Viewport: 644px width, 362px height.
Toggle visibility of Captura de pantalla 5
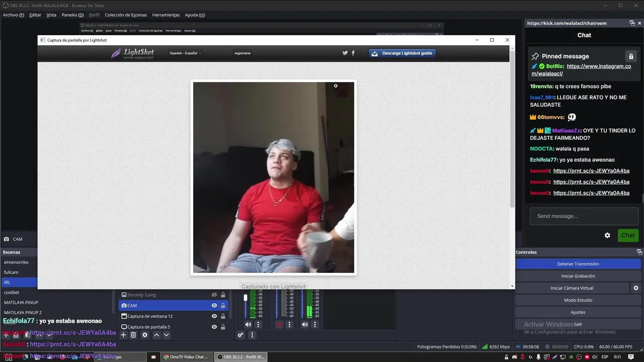pyautogui.click(x=214, y=327)
